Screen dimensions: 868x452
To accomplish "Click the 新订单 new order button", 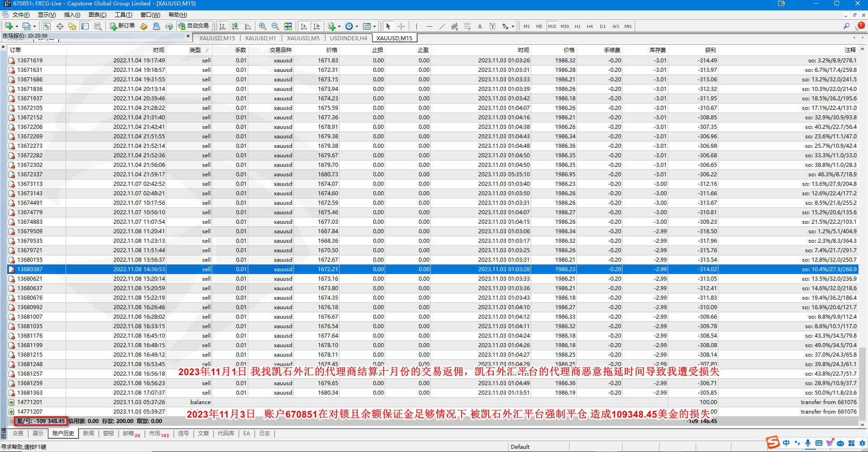I will click(123, 26).
